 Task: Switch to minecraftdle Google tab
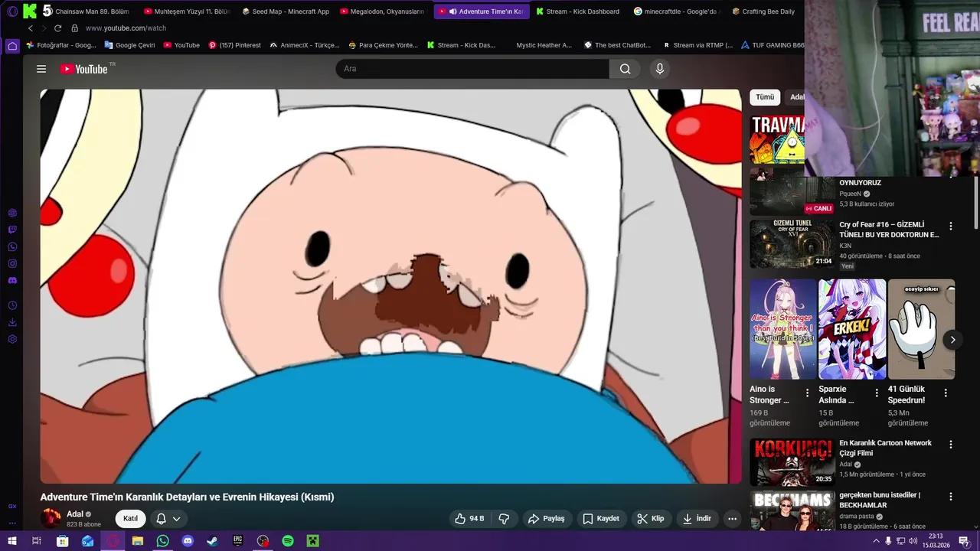677,11
